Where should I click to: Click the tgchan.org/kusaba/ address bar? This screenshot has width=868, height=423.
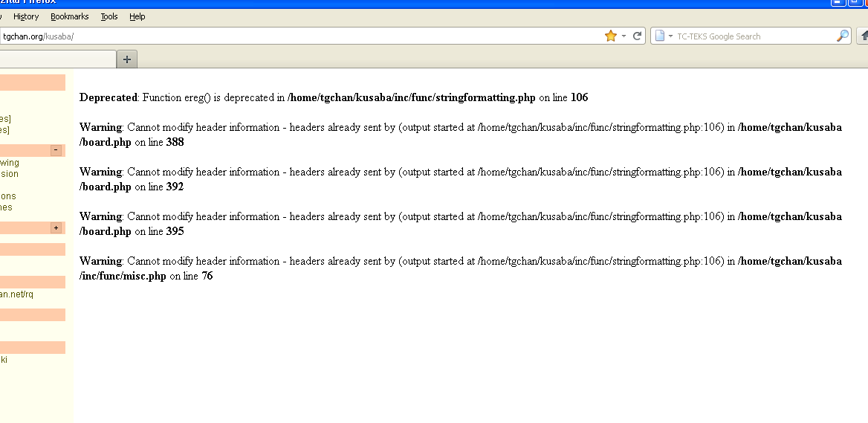coord(297,36)
